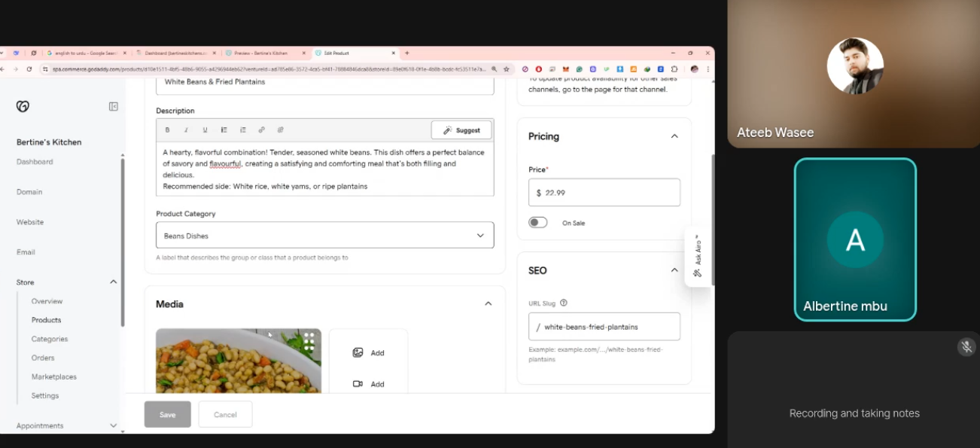Add a video to Media
The image size is (980, 448).
pos(368,384)
